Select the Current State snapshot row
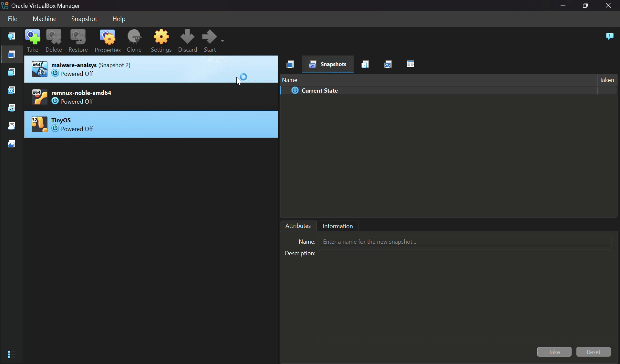Screen dimensions: 620x364 click(x=319, y=91)
